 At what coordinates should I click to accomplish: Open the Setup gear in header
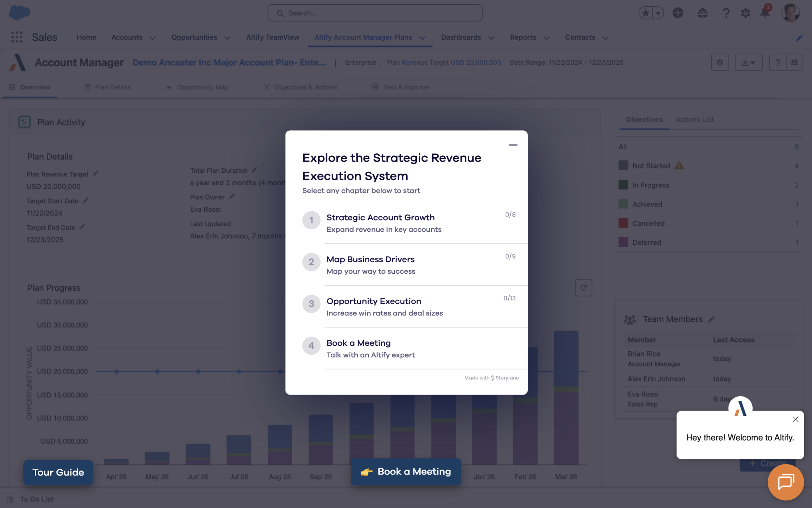tap(745, 13)
